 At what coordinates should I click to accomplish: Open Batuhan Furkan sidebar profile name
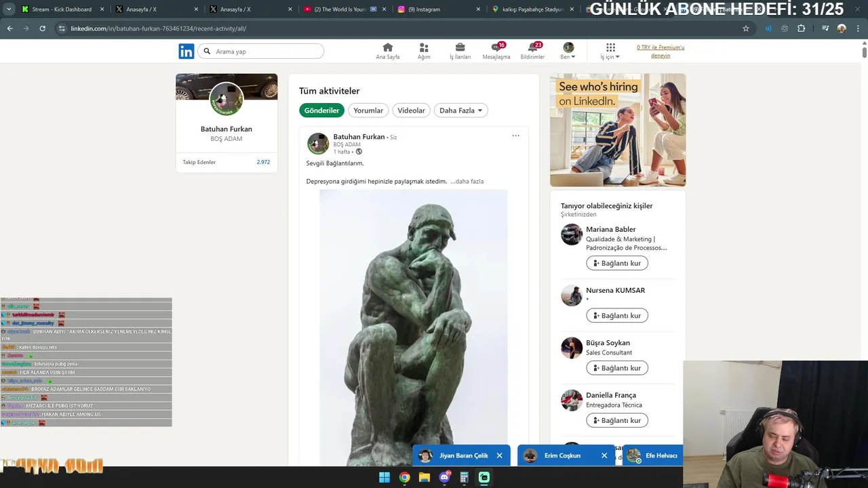226,129
